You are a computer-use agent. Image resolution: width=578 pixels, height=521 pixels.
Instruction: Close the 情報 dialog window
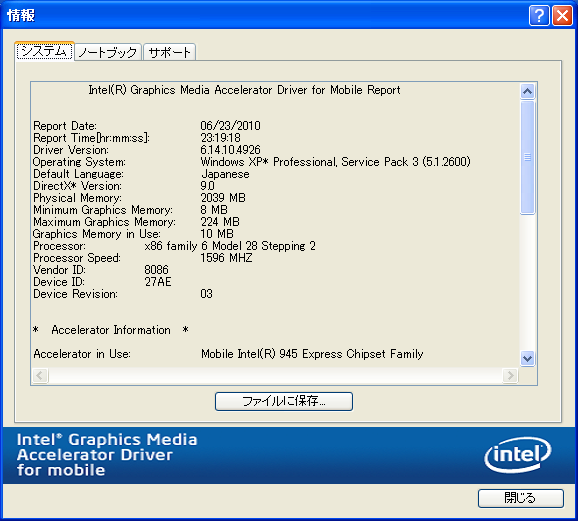[562, 15]
